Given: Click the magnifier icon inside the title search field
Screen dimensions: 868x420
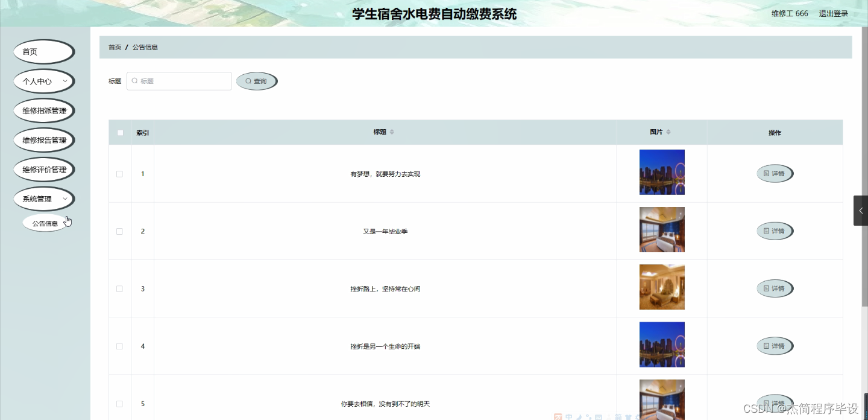Looking at the screenshot, I should 134,81.
